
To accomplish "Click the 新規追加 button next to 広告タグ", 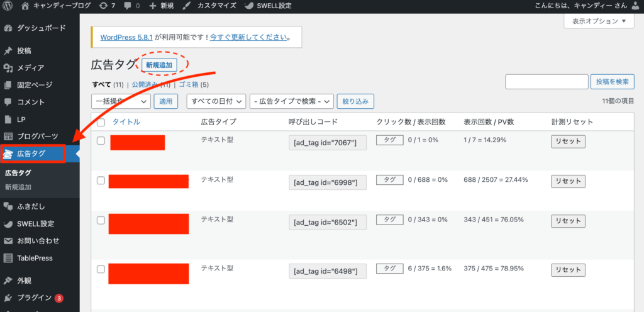I will 159,65.
